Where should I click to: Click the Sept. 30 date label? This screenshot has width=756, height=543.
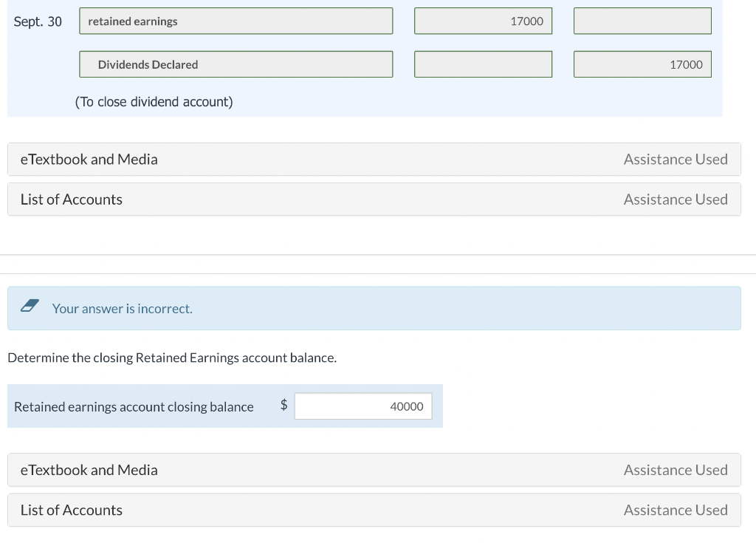38,21
